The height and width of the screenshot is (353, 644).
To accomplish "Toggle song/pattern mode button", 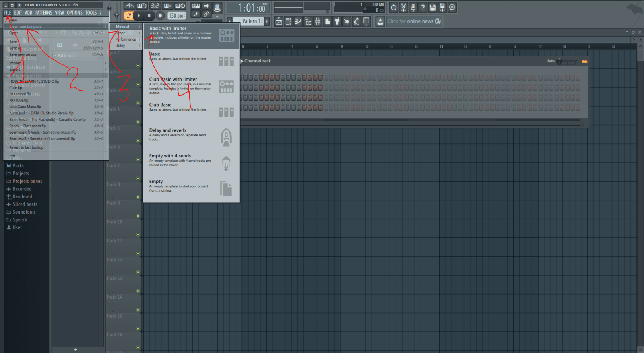I will (128, 16).
